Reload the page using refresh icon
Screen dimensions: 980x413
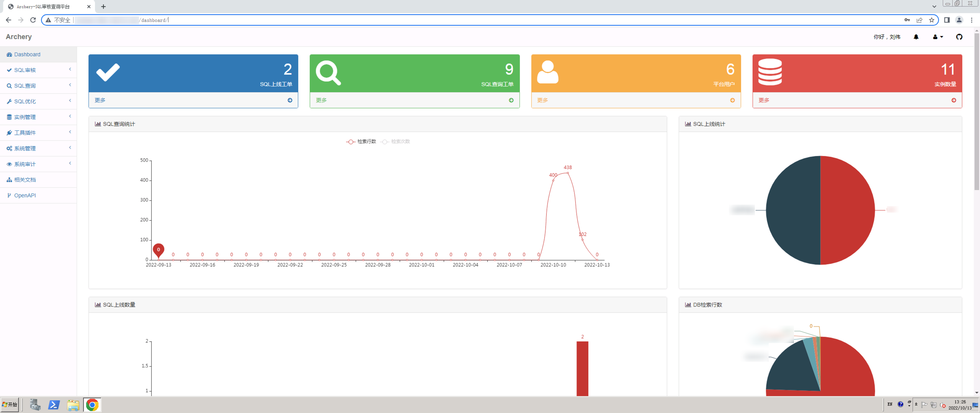(33, 20)
